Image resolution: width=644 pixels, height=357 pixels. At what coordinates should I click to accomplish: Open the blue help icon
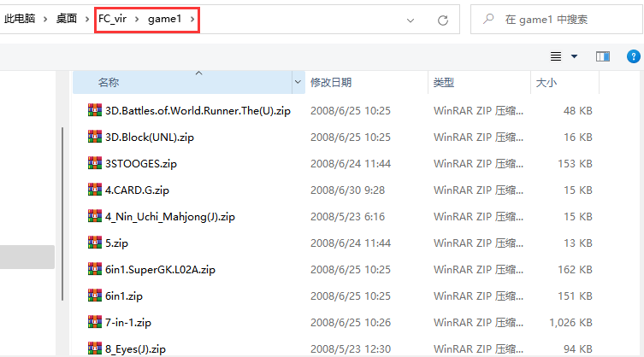(x=634, y=56)
